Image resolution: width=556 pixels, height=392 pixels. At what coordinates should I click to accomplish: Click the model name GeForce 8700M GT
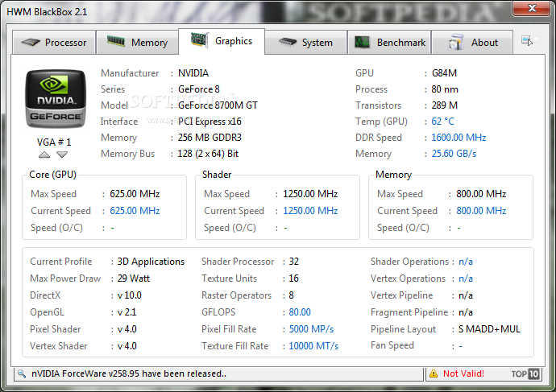click(218, 105)
